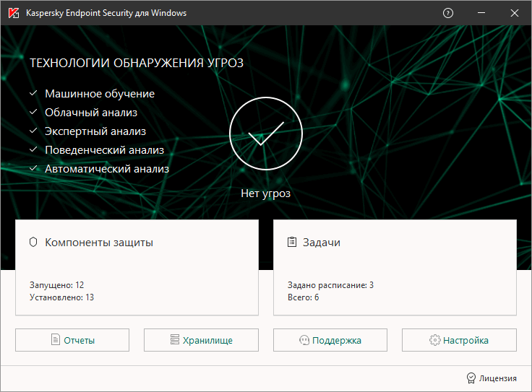This screenshot has width=532, height=392.
Task: Click the "Экспертный анализ" entry
Action: 95,131
